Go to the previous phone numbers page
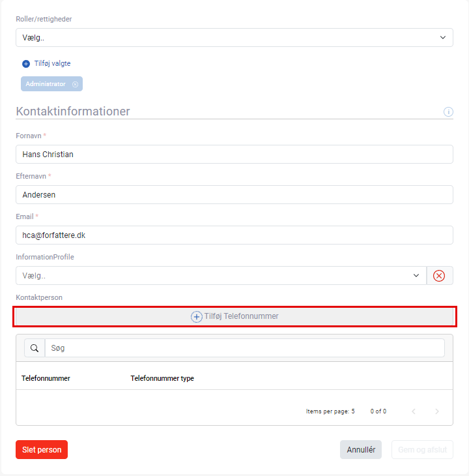469x476 pixels. pyautogui.click(x=414, y=411)
